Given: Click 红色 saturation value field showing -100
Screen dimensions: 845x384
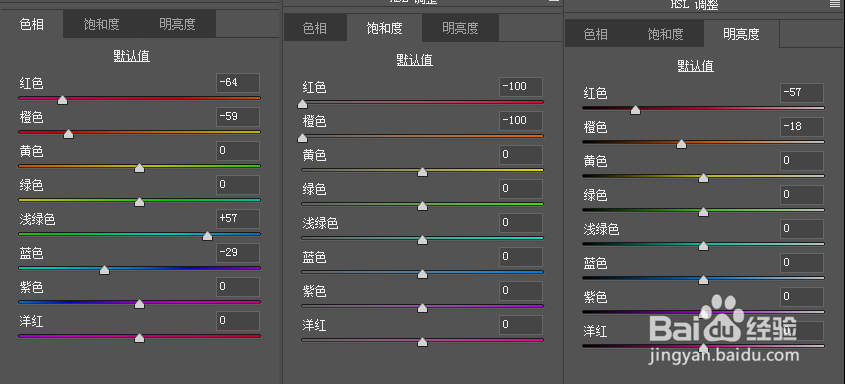Looking at the screenshot, I should tap(521, 87).
